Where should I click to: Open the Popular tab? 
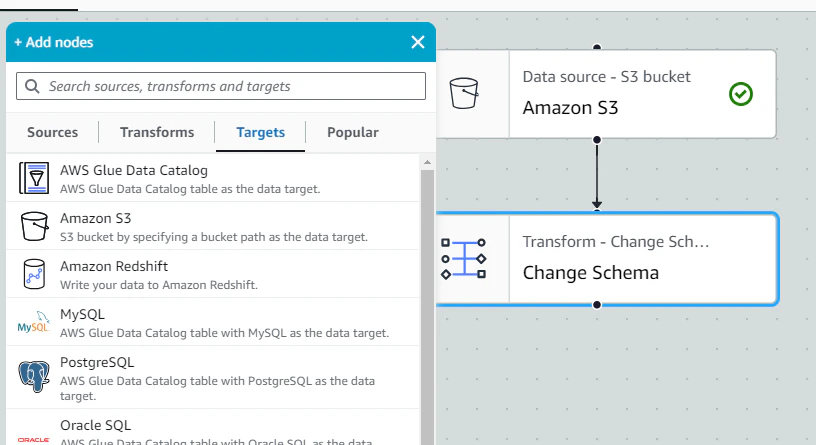coord(353,132)
